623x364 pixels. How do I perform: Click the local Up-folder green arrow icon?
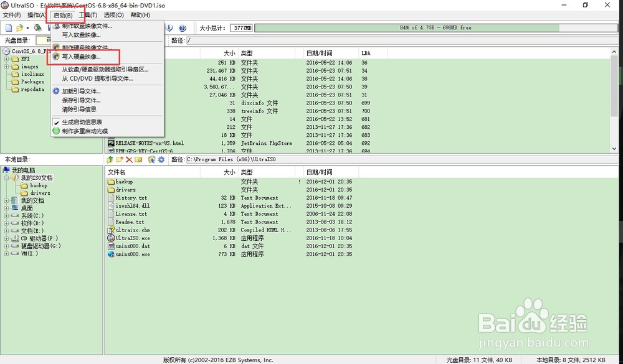(110, 159)
